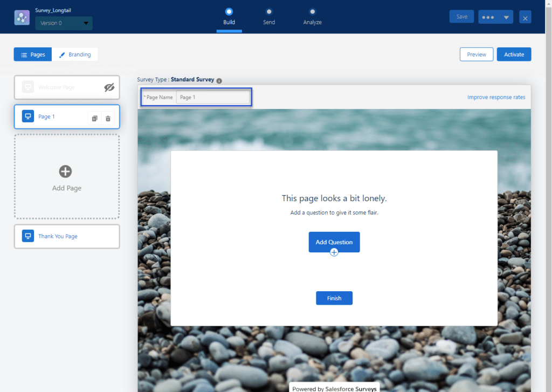Viewport: 552px width, 392px height.
Task: Switch to the Analyze step
Action: tap(312, 12)
